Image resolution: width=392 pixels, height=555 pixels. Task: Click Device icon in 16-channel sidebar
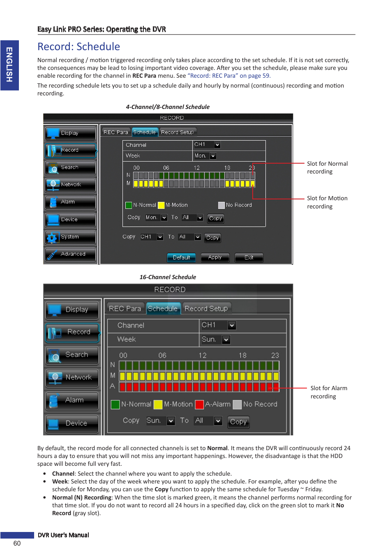pyautogui.click(x=54, y=423)
